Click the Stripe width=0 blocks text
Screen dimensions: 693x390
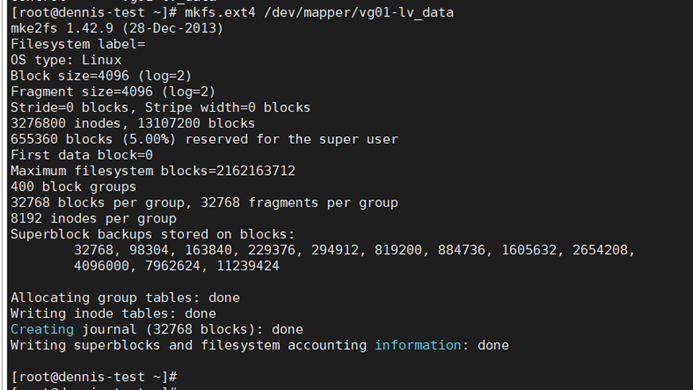click(228, 107)
